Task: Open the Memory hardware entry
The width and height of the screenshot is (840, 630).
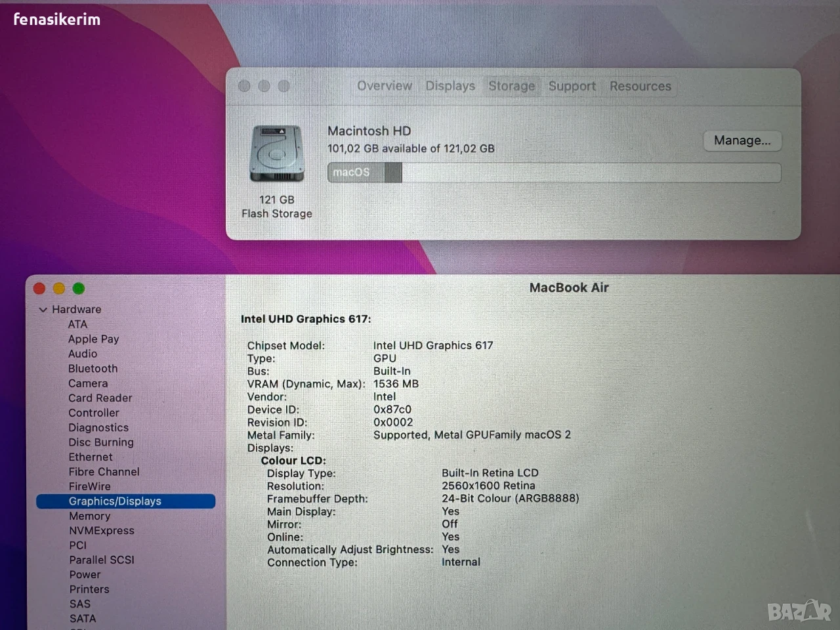Action: (90, 516)
